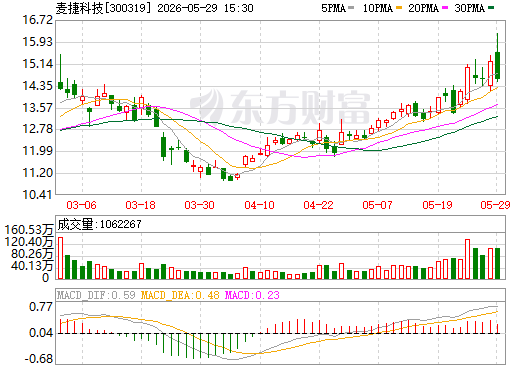The height and width of the screenshot is (365, 520).
Task: Click the timestamp 2026-05-29 15:30
Action: tap(205, 8)
